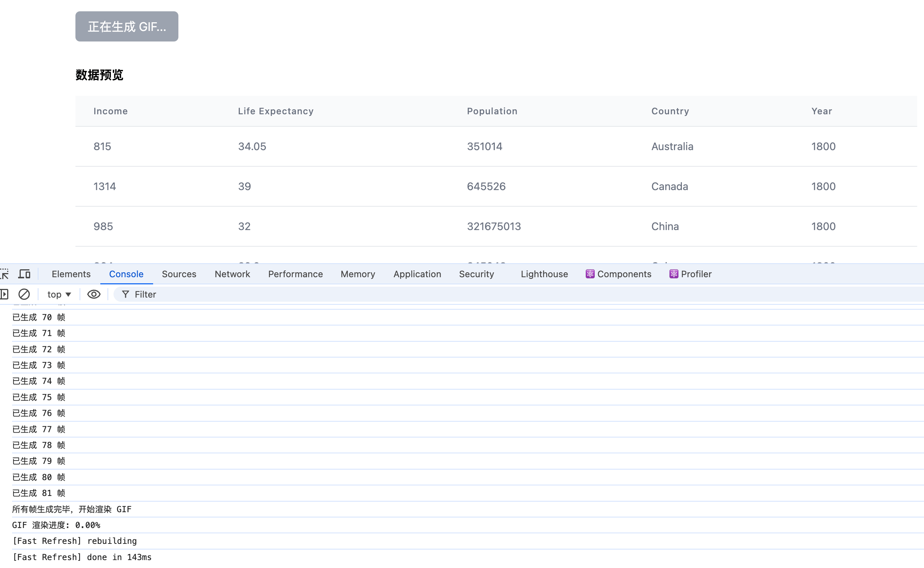Switch to the Console tab
Viewport: 924px width, 568px height.
pos(126,273)
